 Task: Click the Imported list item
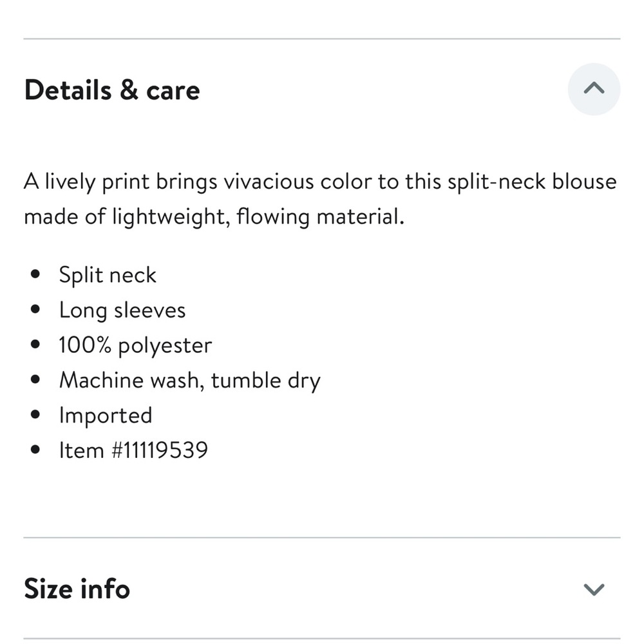(x=106, y=415)
